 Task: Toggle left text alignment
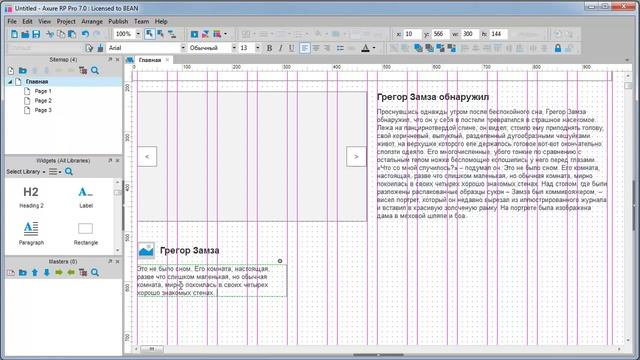[304, 48]
